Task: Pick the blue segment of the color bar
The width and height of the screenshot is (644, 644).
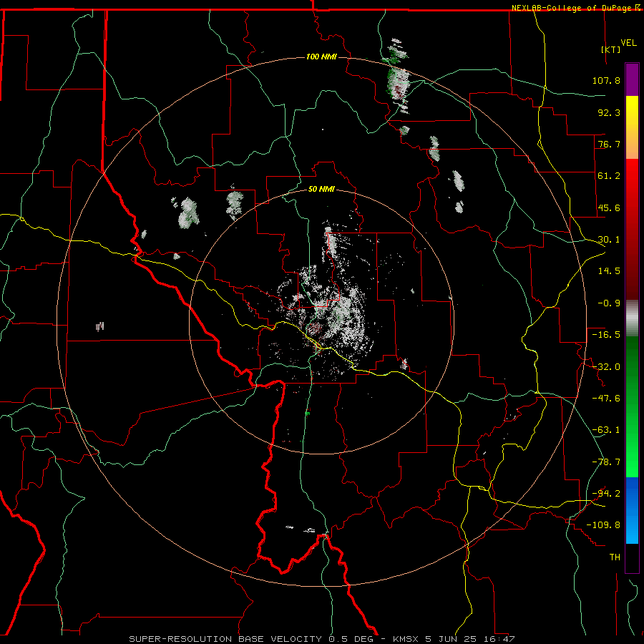Action: tap(632, 510)
